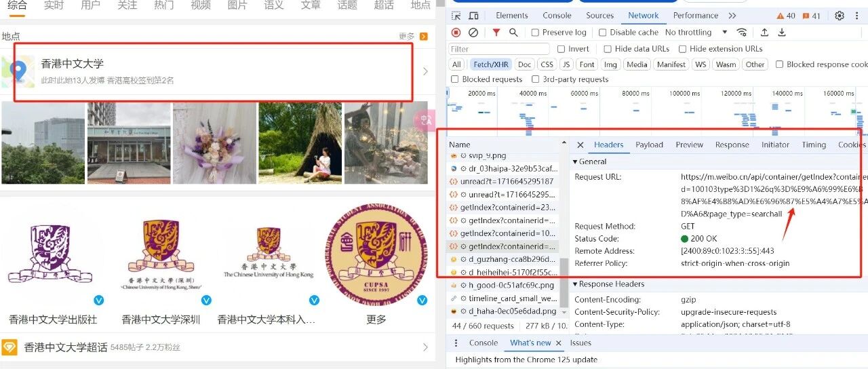Toggle the network filter funnel icon
Image resolution: width=868 pixels, height=369 pixels.
tap(496, 33)
